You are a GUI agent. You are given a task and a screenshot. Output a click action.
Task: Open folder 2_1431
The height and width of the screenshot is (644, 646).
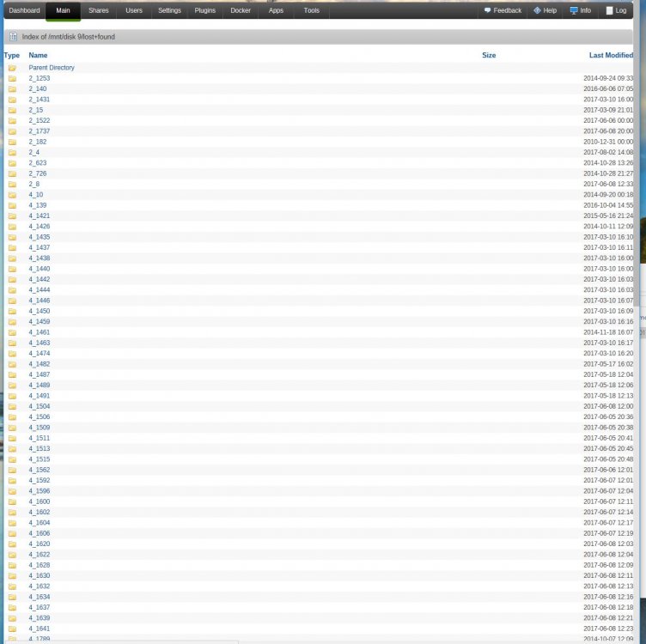tap(40, 100)
